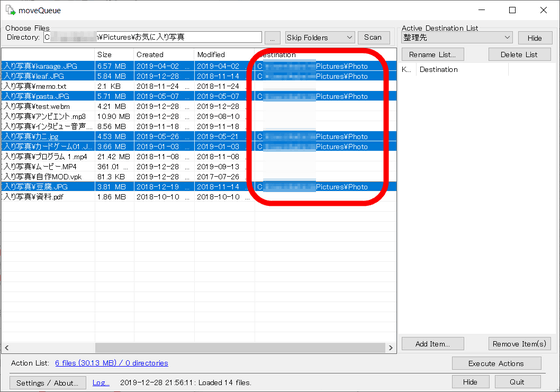
Task: Select the 資料.pdf file row
Action: [199, 197]
